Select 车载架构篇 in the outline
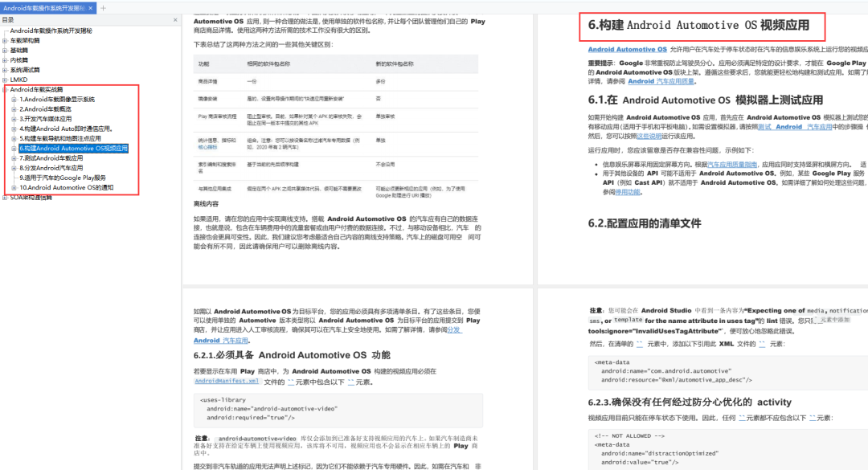The width and height of the screenshot is (868, 470). click(x=25, y=40)
